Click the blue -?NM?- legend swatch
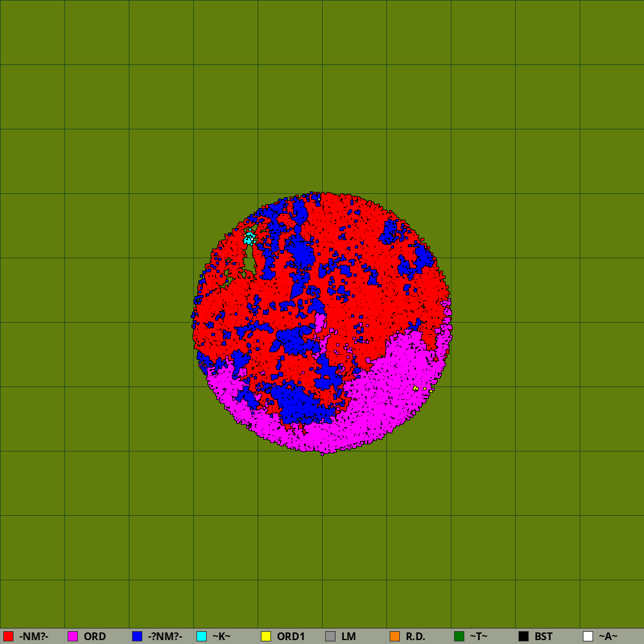This screenshot has height=644, width=644. click(137, 636)
